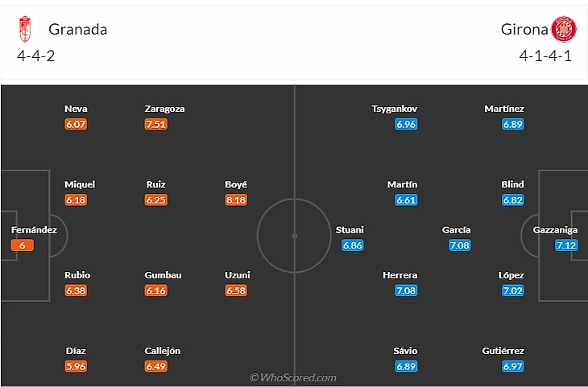Click player name Blind

point(512,184)
